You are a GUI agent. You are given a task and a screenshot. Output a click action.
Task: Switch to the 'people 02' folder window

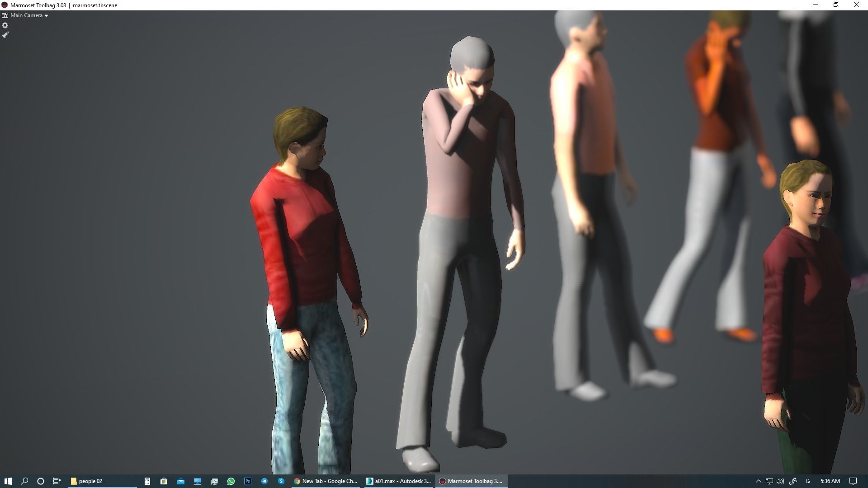[x=103, y=481]
